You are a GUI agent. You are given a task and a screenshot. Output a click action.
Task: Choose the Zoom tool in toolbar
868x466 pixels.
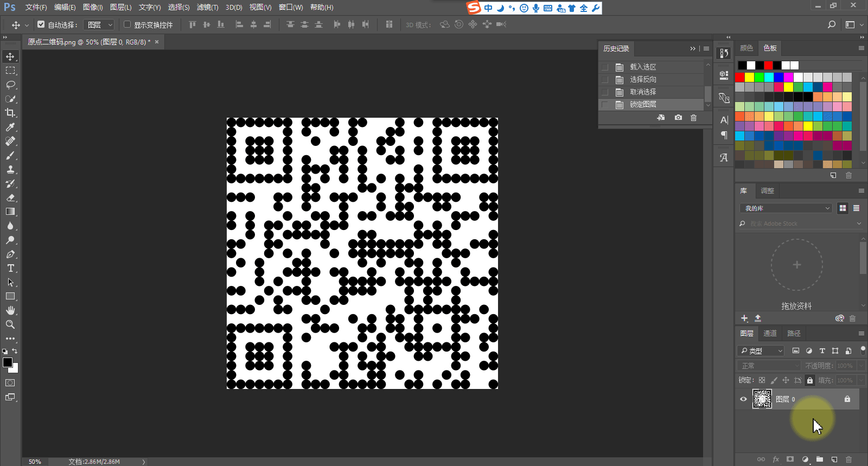10,324
